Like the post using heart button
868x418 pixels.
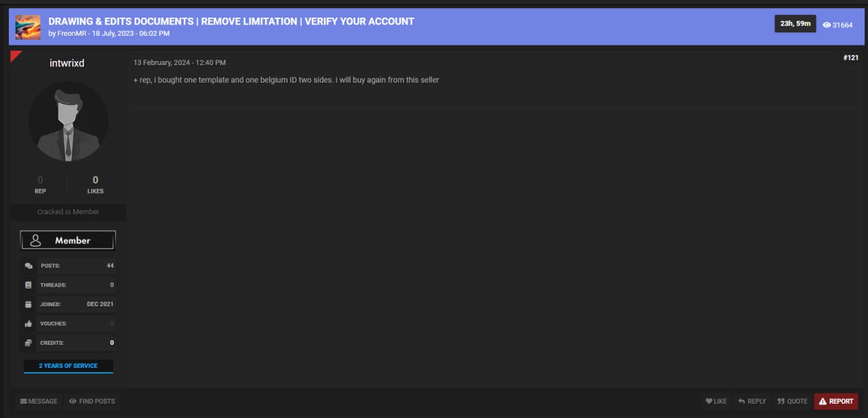(716, 401)
